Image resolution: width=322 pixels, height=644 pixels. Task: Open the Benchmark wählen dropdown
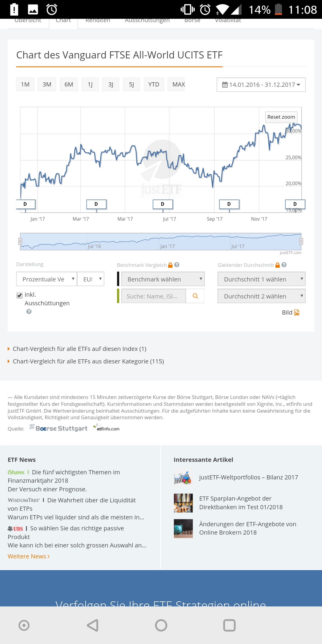(163, 279)
